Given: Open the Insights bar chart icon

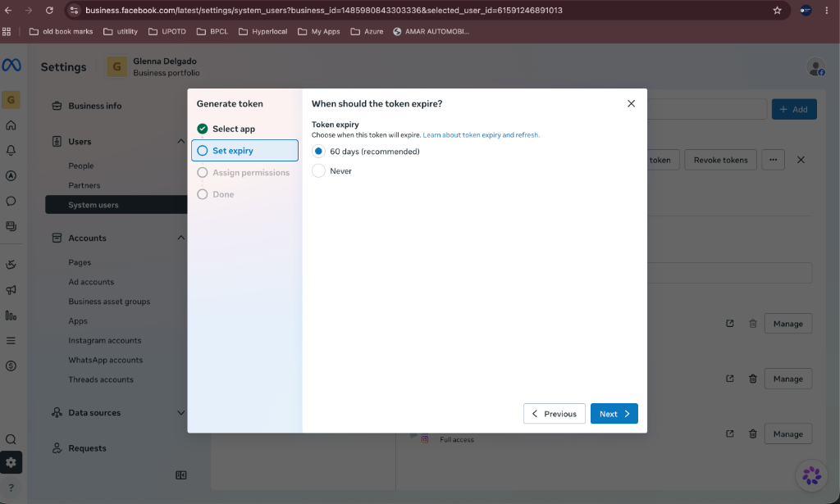Looking at the screenshot, I should (x=11, y=316).
